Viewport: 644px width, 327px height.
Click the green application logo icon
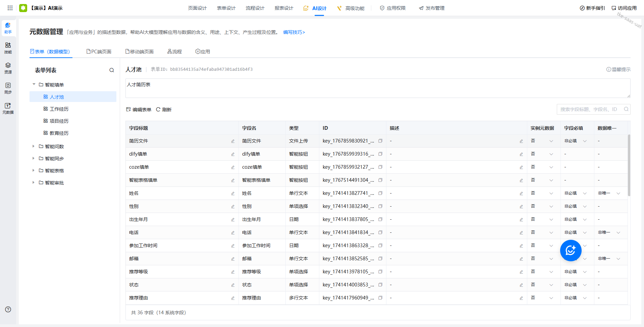23,8
